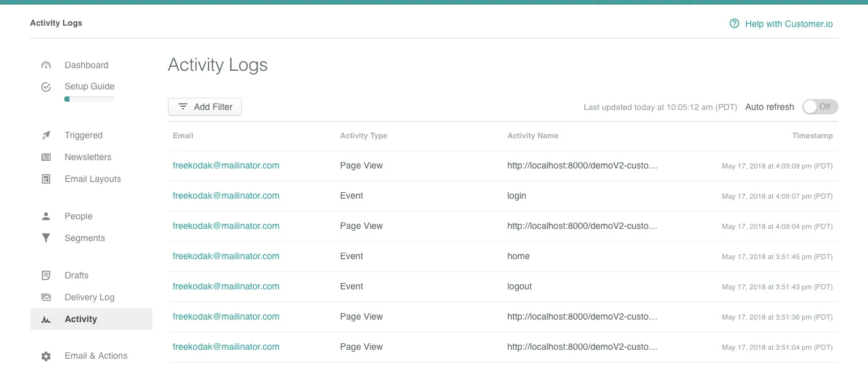Click the Setup Guide progress bar
The height and width of the screenshot is (371, 868).
pyautogui.click(x=89, y=99)
